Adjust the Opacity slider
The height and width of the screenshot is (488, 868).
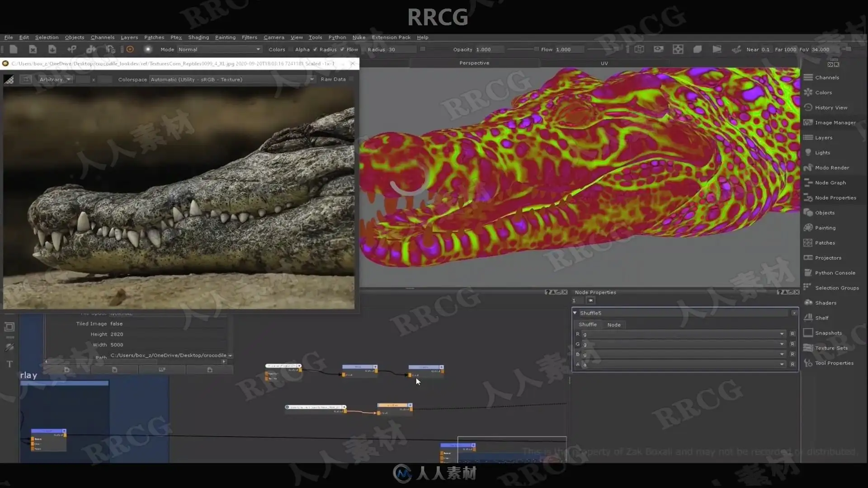[520, 49]
